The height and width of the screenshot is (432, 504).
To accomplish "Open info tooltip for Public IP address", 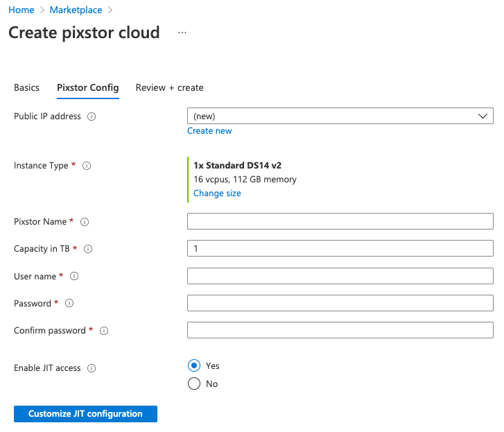I will [92, 116].
